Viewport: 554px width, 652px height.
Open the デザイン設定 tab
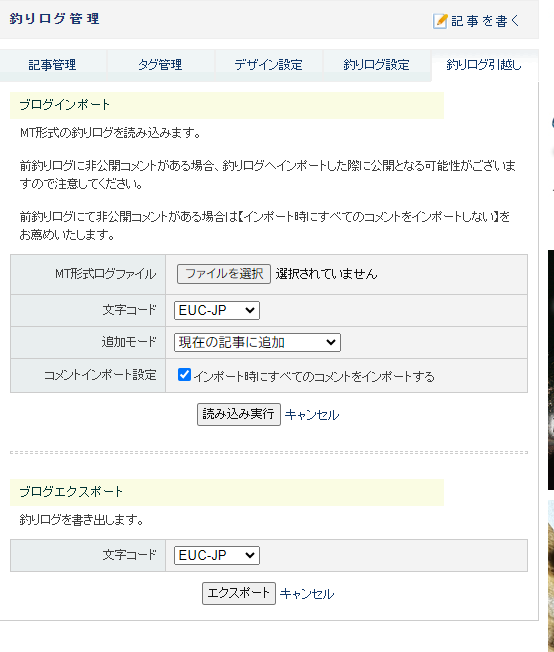coord(268,65)
